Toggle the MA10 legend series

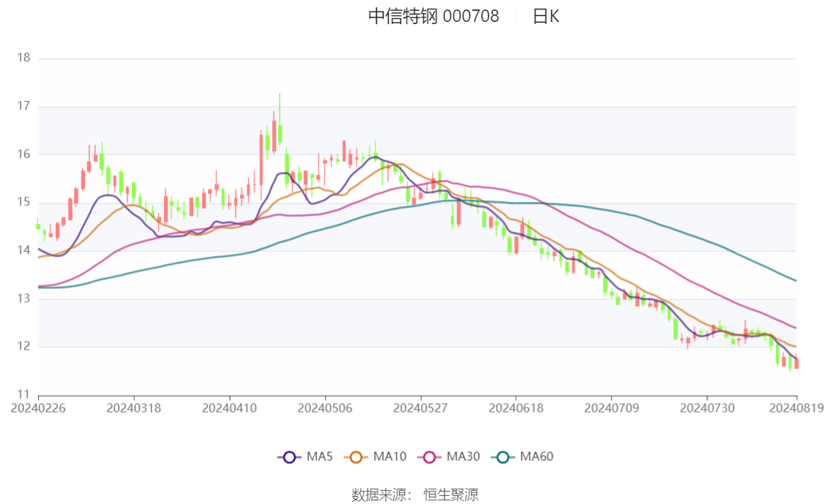(x=375, y=457)
